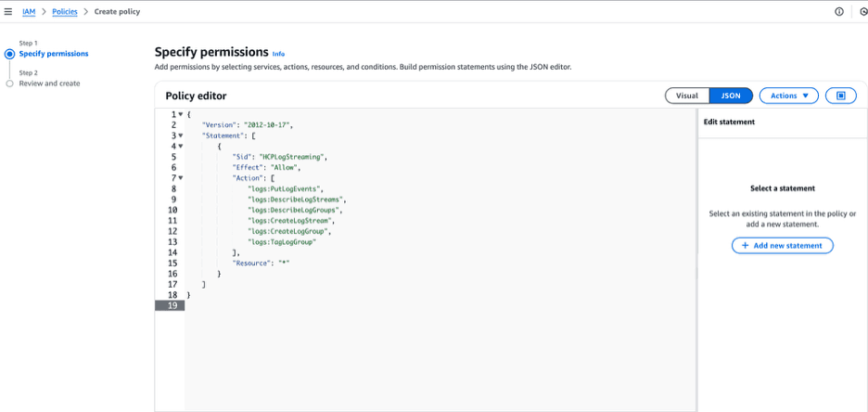
Task: Navigate to Policies breadcrumb link
Action: (65, 11)
